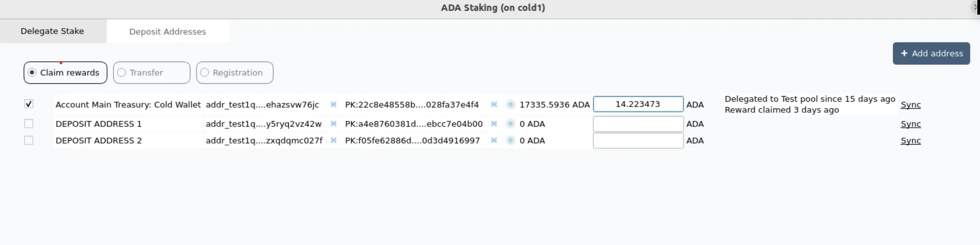
Task: Select the Claim rewards radio option
Action: (65, 73)
